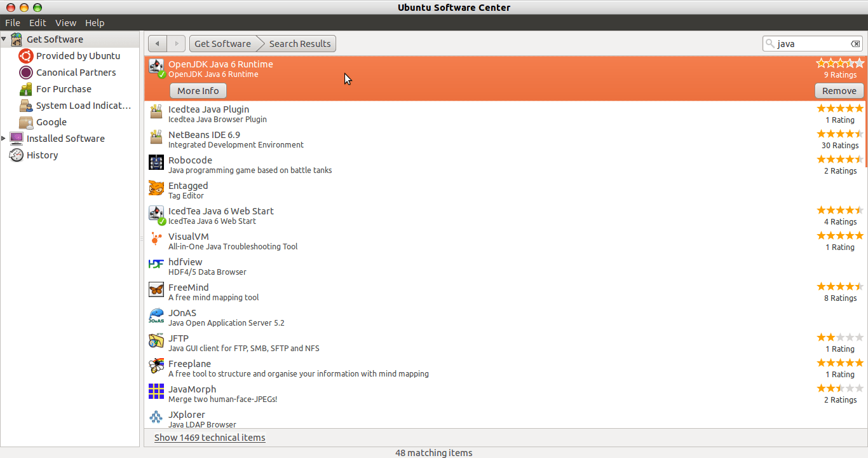The image size is (868, 458).
Task: Click the JOnAS application server icon
Action: [x=156, y=316]
